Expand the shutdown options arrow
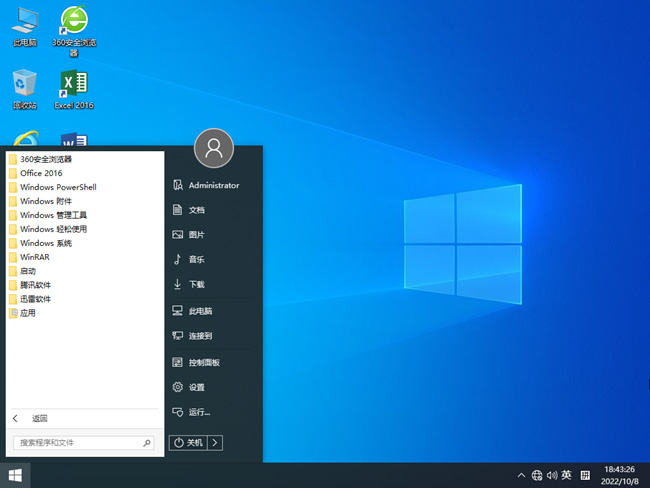The height and width of the screenshot is (488, 650). (215, 443)
